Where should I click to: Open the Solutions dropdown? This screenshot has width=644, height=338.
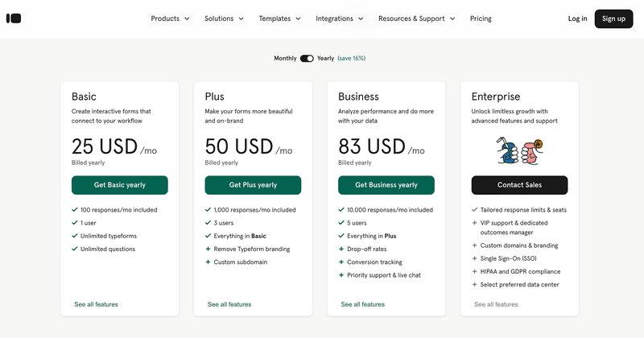224,19
